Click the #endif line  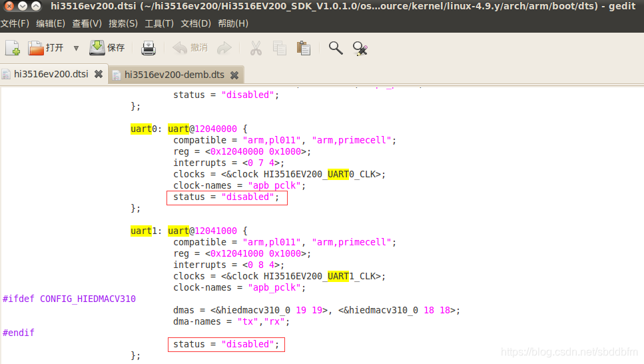click(x=19, y=333)
